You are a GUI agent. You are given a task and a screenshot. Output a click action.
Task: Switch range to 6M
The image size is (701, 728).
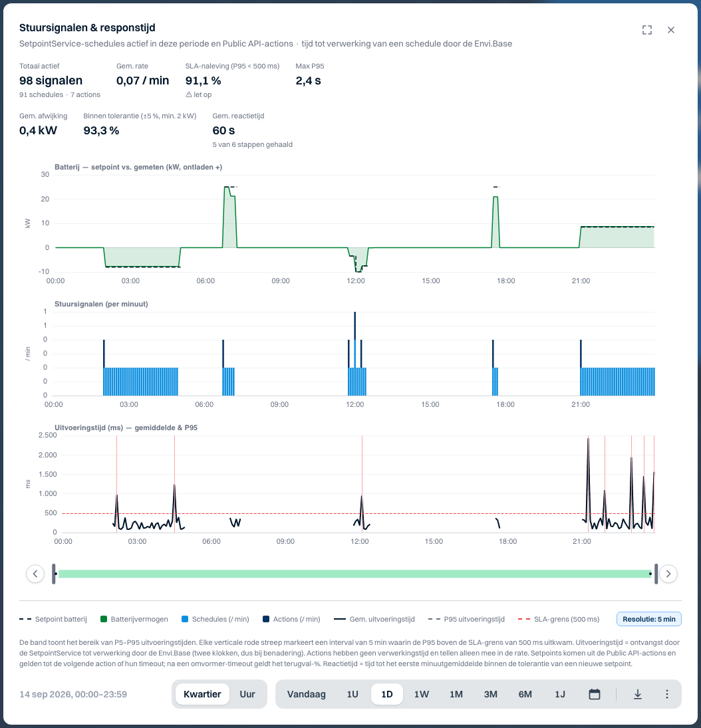pyautogui.click(x=525, y=694)
